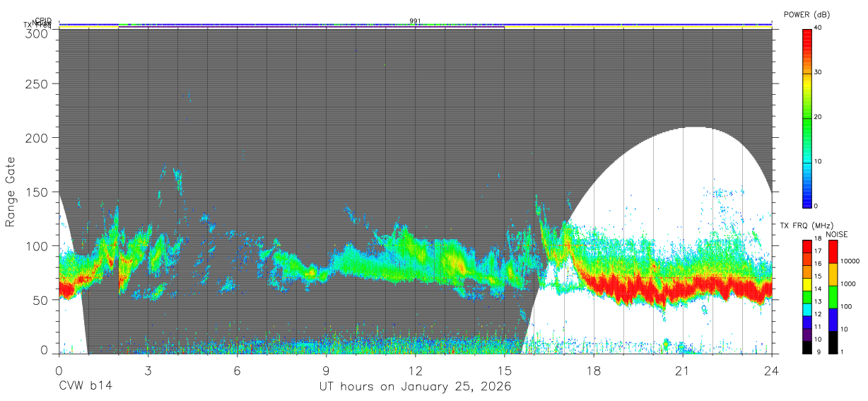The image size is (868, 401).
Task: Click the x-axis tick label '3'
Action: tap(148, 371)
